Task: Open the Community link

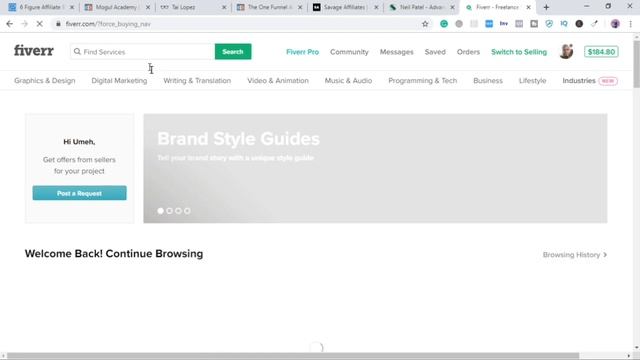Action: [349, 52]
